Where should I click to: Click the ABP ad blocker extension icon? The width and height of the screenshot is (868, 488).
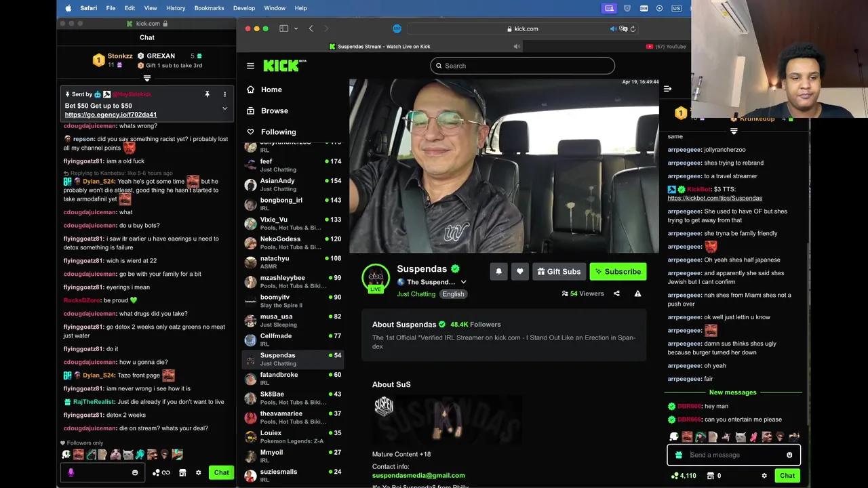point(397,28)
